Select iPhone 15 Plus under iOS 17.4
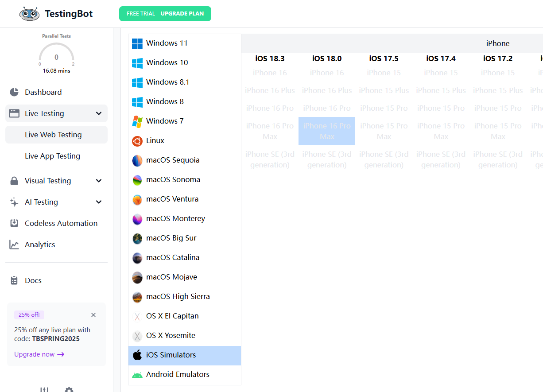Viewport: 543px width, 392px height. click(441, 90)
